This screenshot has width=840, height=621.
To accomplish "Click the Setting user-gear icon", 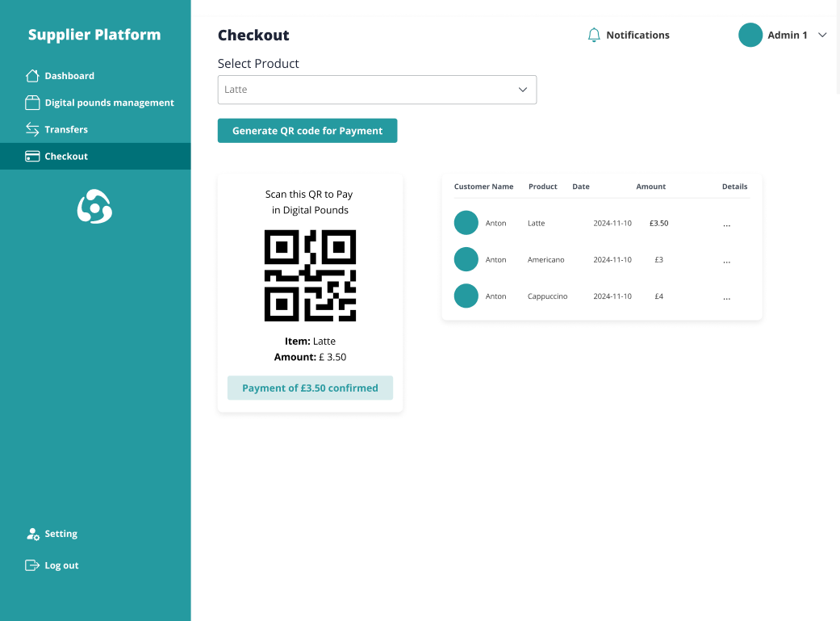I will coord(32,534).
